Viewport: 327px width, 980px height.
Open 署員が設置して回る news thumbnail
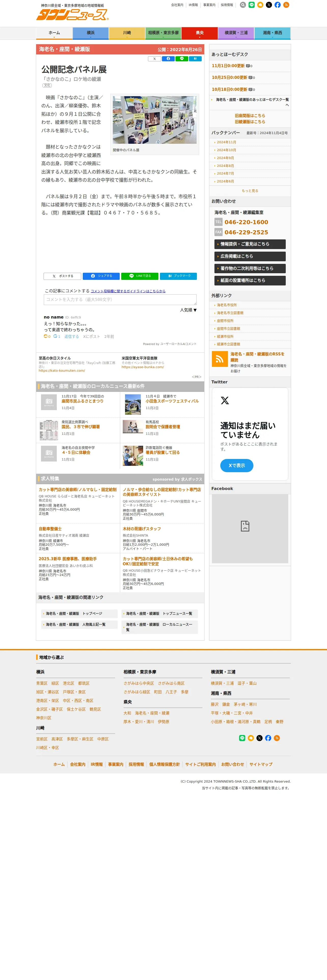pos(133,456)
